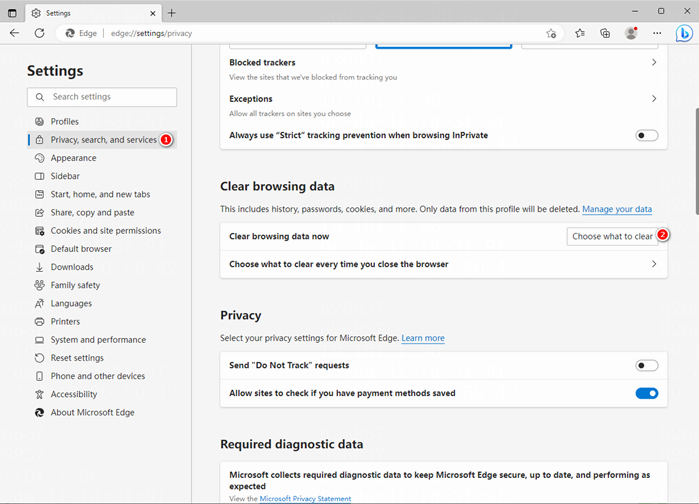Select the Languages menu label
The height and width of the screenshot is (504, 699).
(x=71, y=303)
